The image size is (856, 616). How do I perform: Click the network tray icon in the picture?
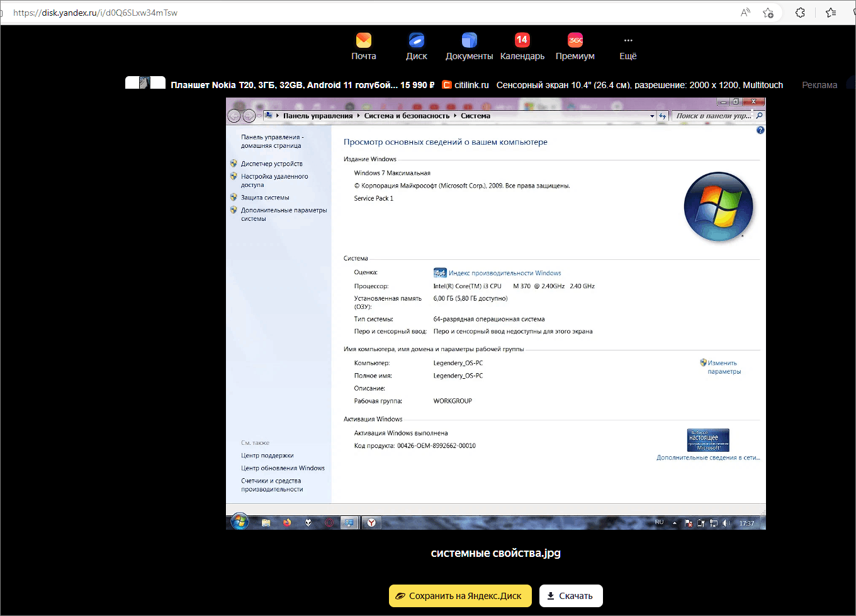(x=714, y=523)
